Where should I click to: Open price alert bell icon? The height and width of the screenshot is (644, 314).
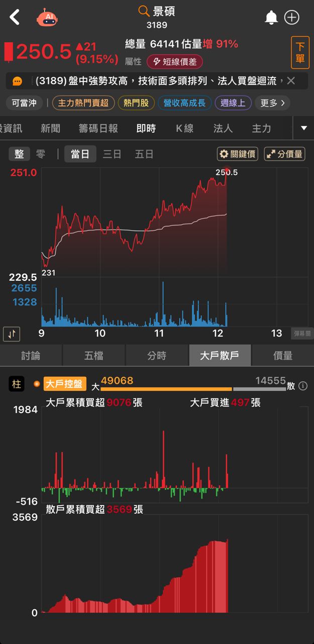(x=271, y=18)
